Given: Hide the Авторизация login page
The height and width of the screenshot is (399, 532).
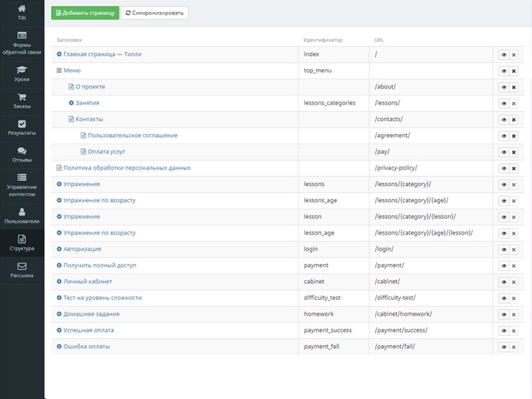Looking at the screenshot, I should click(x=503, y=249).
